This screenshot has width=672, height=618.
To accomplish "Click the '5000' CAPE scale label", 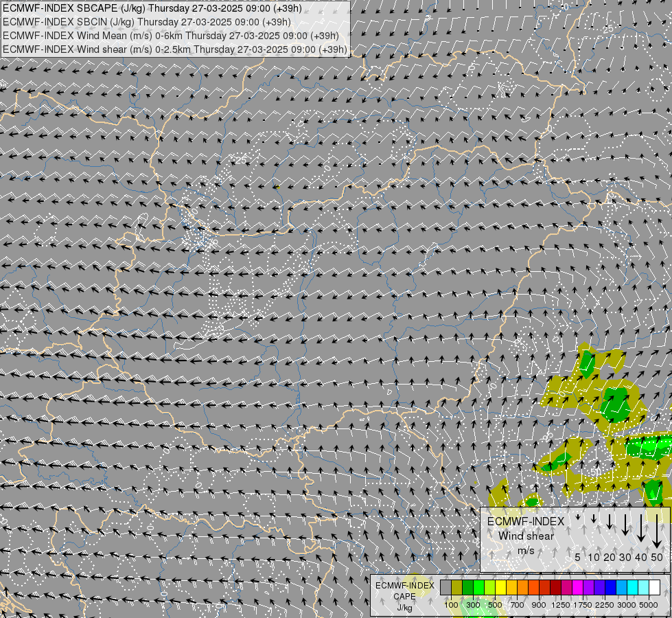I will [649, 605].
